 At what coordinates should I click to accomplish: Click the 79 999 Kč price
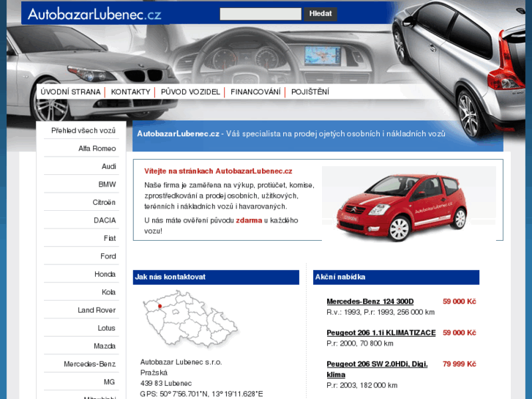(x=460, y=364)
